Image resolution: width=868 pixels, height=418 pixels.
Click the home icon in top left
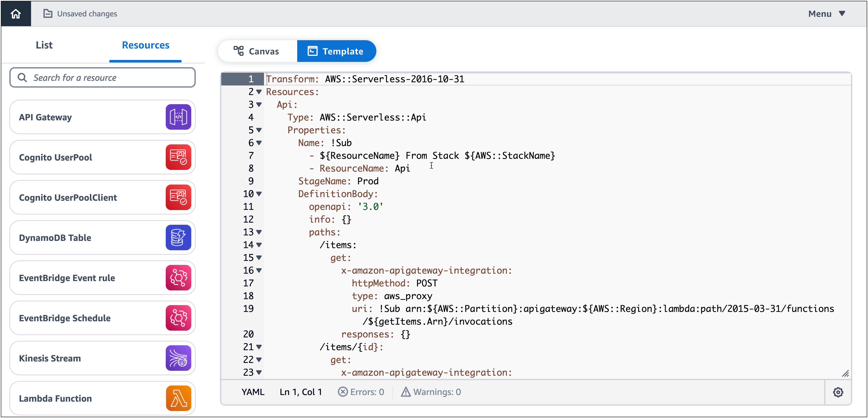tap(16, 14)
